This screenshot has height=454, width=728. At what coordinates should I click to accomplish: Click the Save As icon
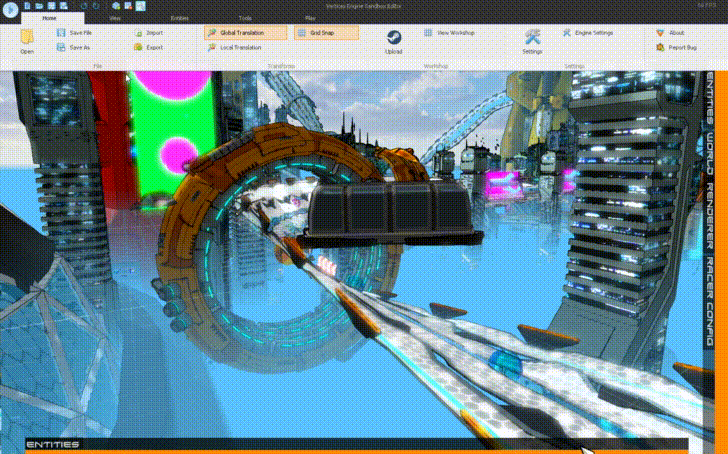[x=60, y=47]
